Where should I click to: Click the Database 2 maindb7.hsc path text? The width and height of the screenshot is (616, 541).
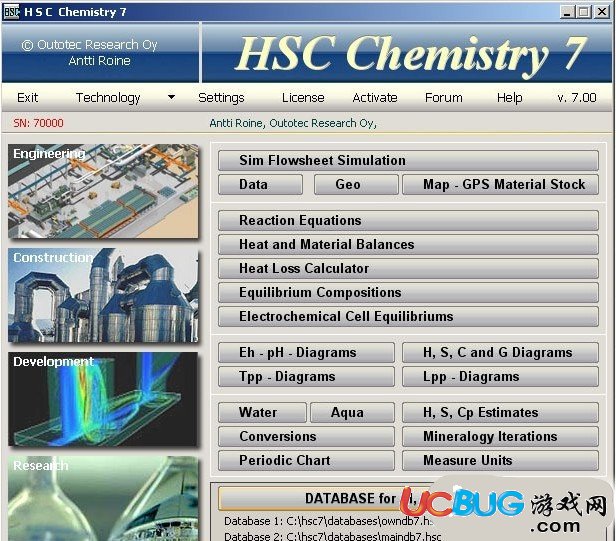(x=332, y=536)
